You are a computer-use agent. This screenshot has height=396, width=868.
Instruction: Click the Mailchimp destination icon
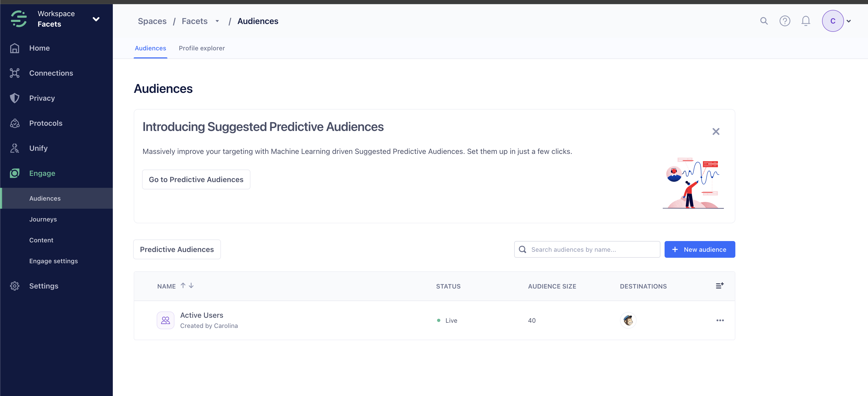click(x=628, y=320)
